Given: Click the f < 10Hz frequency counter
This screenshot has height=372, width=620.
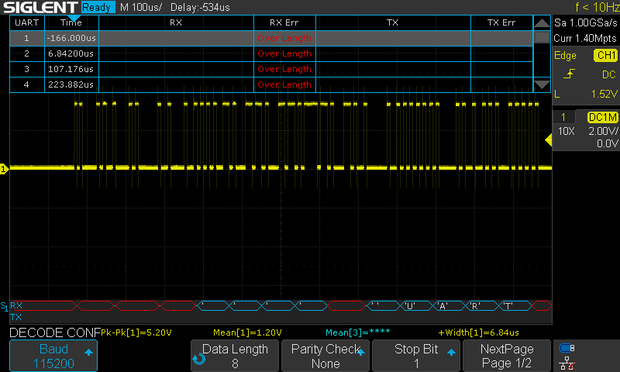Looking at the screenshot, I should pyautogui.click(x=597, y=7).
